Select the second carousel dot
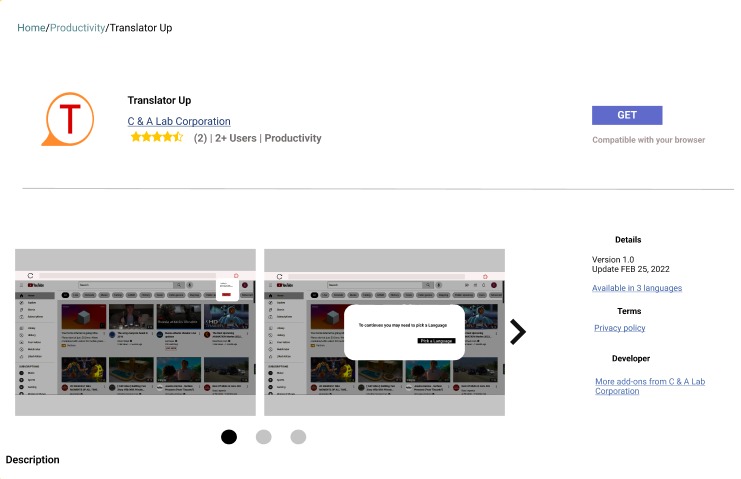 pyautogui.click(x=263, y=437)
